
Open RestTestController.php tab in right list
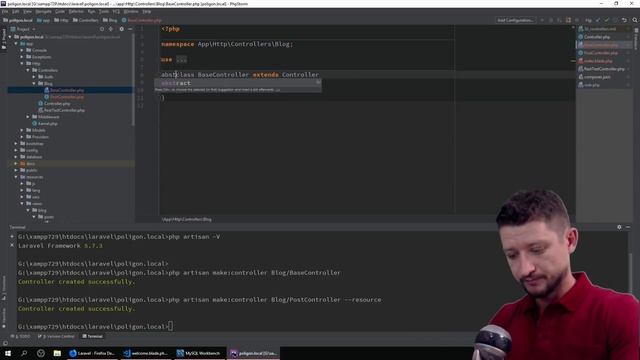pyautogui.click(x=603, y=69)
